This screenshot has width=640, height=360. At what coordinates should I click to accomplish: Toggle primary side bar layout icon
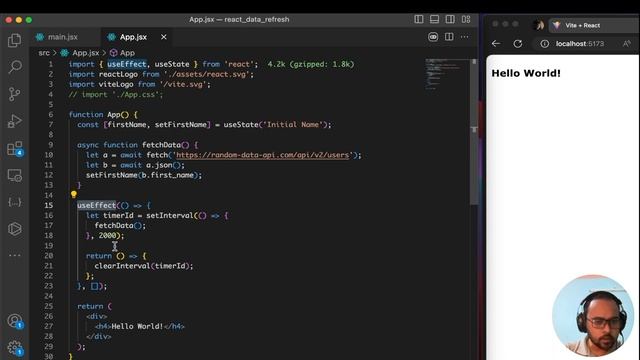click(x=419, y=19)
